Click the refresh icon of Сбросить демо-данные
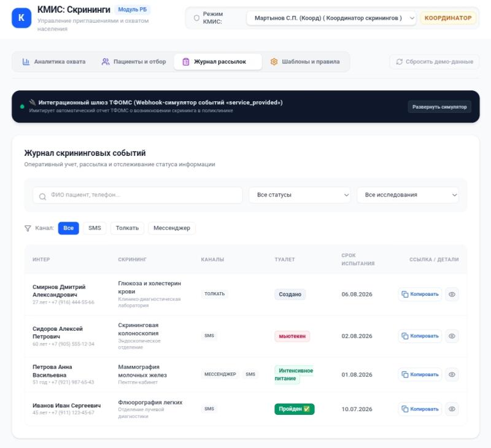This screenshot has height=448, width=491. [400, 61]
